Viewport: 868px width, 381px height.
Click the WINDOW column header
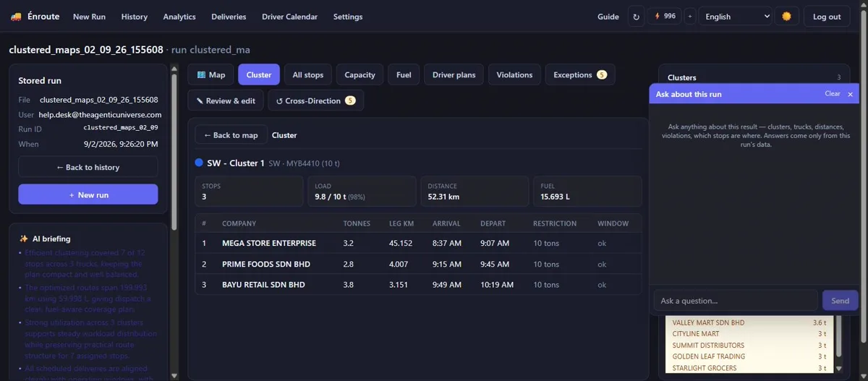[613, 223]
